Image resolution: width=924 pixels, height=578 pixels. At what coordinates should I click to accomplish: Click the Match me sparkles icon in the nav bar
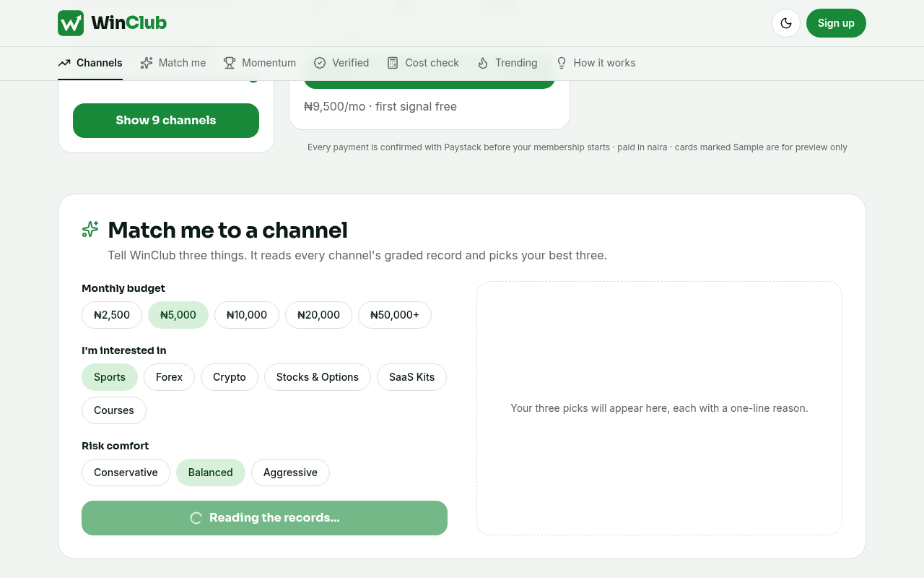[x=147, y=63]
